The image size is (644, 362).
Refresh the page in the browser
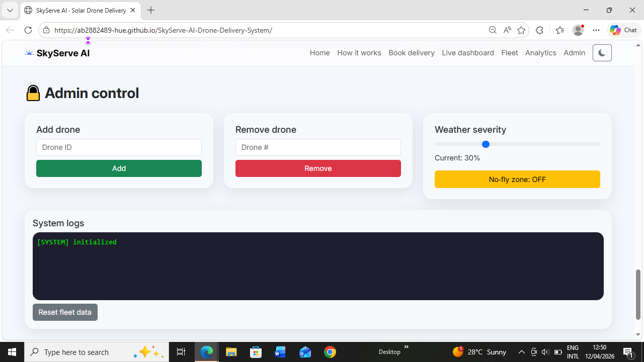28,30
